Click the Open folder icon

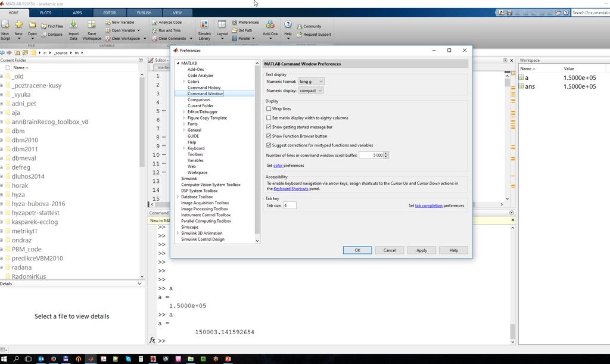click(32, 25)
